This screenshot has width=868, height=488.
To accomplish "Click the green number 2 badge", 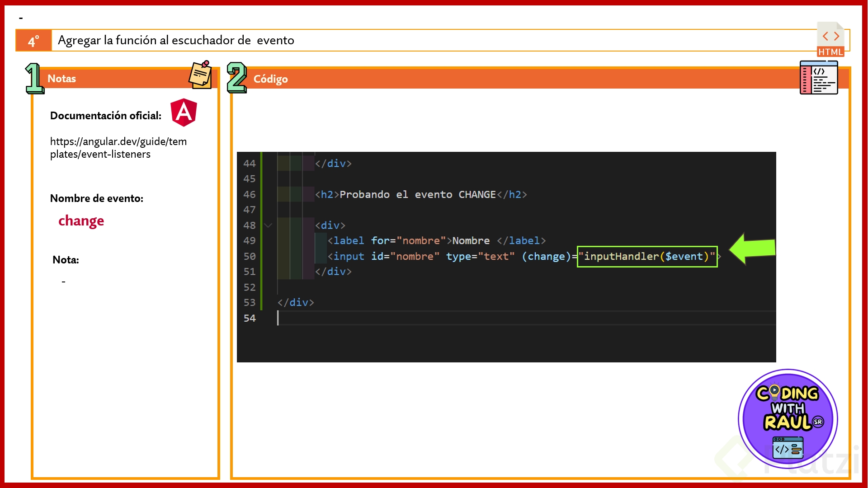I will coord(236,78).
